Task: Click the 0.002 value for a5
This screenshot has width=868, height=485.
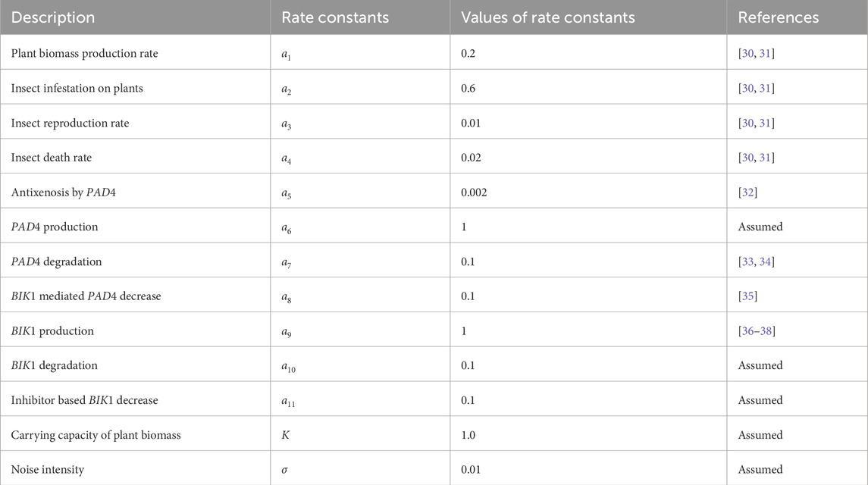Action: pos(474,192)
